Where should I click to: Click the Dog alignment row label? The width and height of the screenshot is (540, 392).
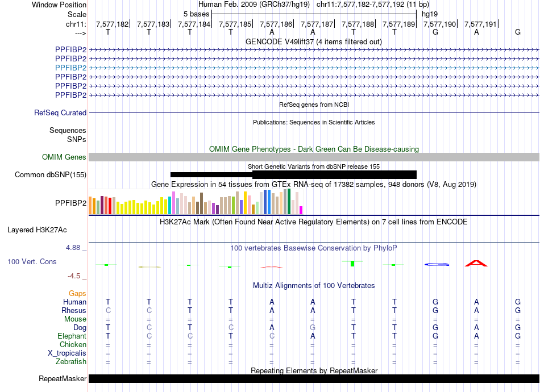80,328
